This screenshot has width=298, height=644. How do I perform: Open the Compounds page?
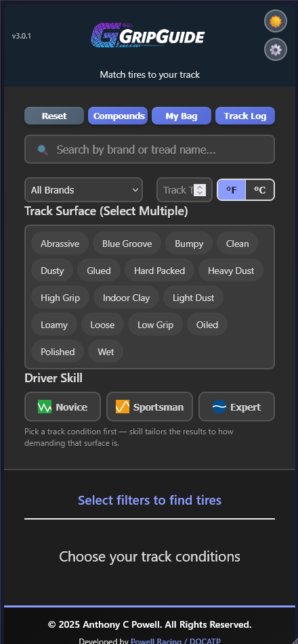(118, 116)
